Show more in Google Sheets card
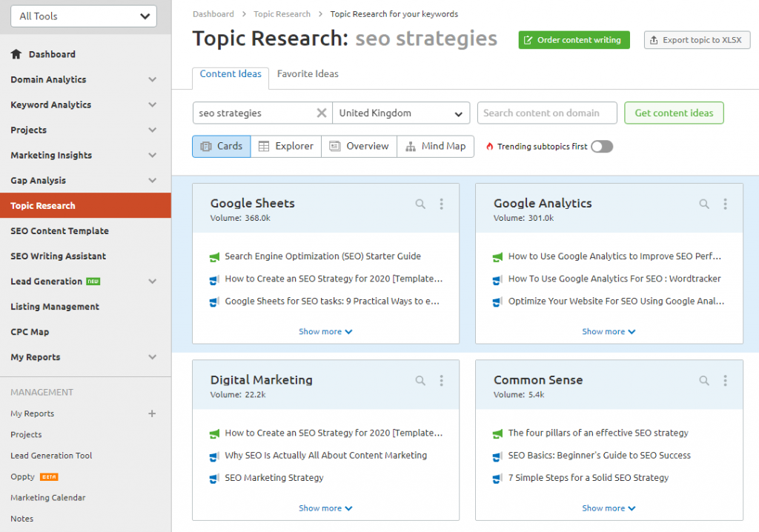The height and width of the screenshot is (532, 759). tap(325, 332)
